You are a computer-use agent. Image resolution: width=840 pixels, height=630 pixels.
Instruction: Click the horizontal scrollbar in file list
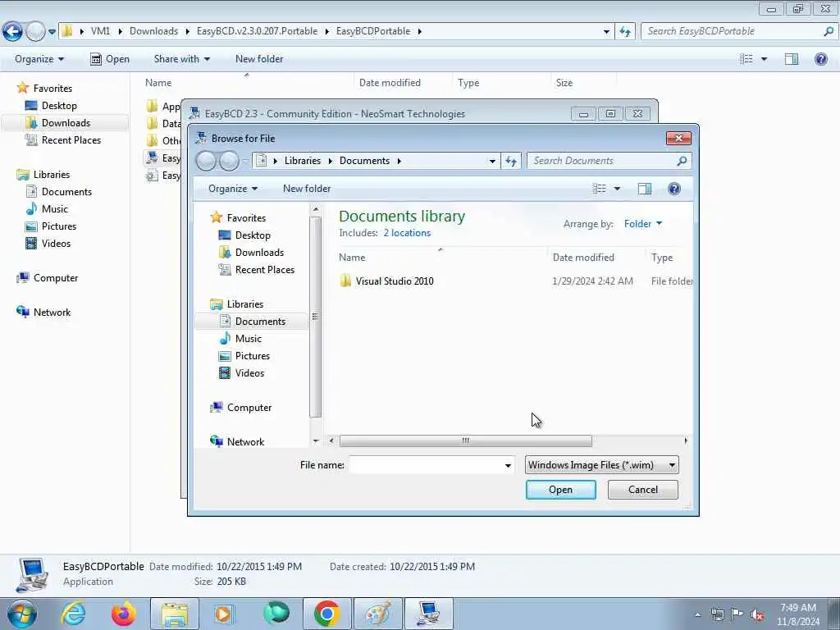[x=466, y=441]
